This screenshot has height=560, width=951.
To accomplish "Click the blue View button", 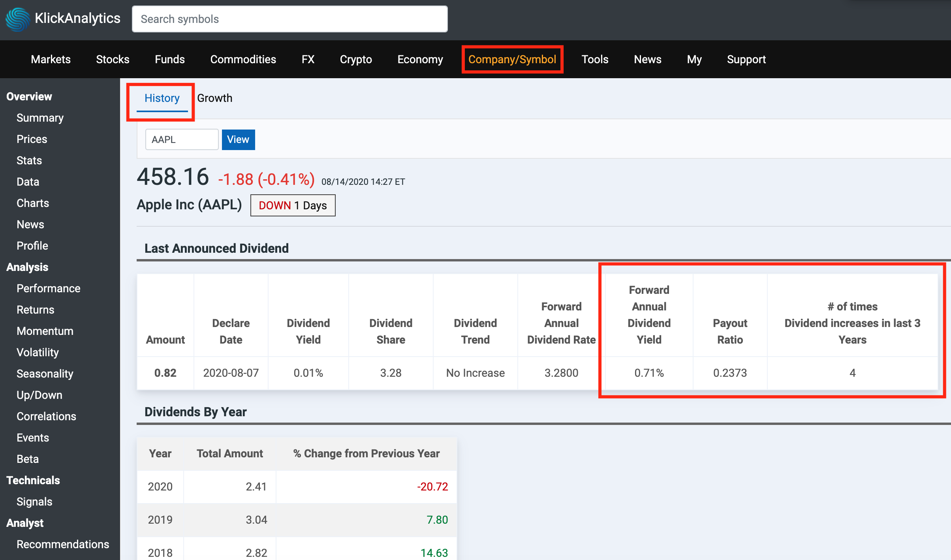I will (238, 139).
